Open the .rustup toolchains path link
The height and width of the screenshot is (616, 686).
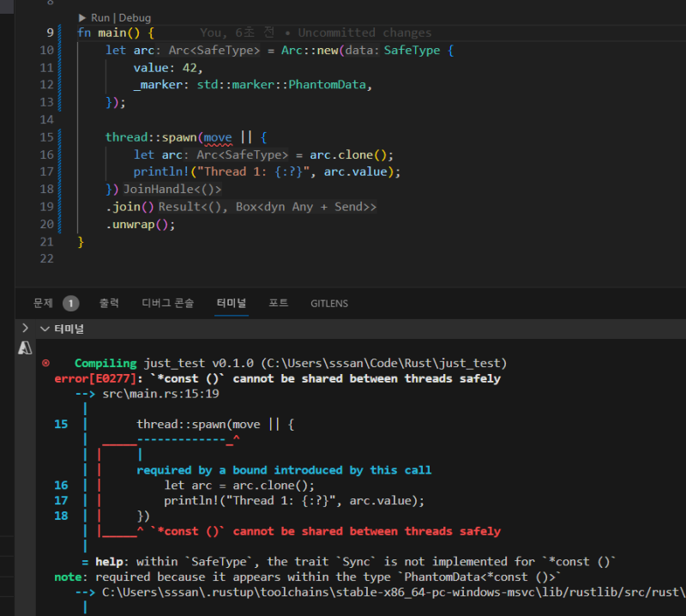click(386, 592)
